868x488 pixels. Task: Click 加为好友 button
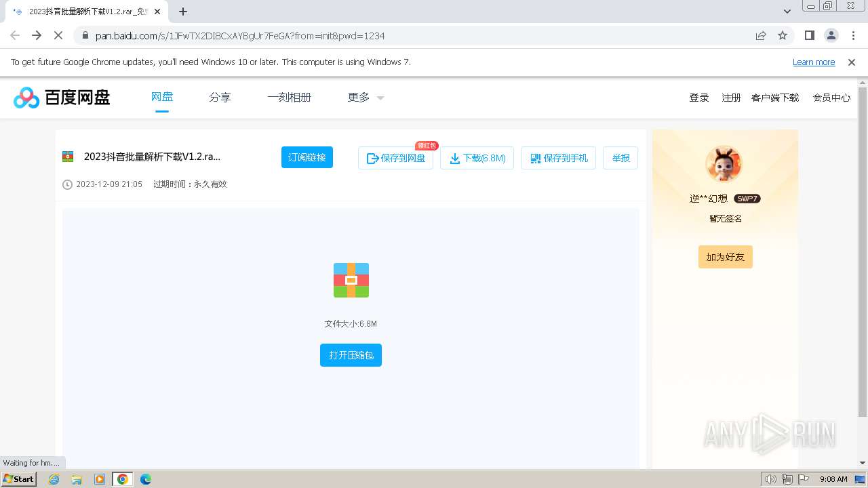pos(726,257)
